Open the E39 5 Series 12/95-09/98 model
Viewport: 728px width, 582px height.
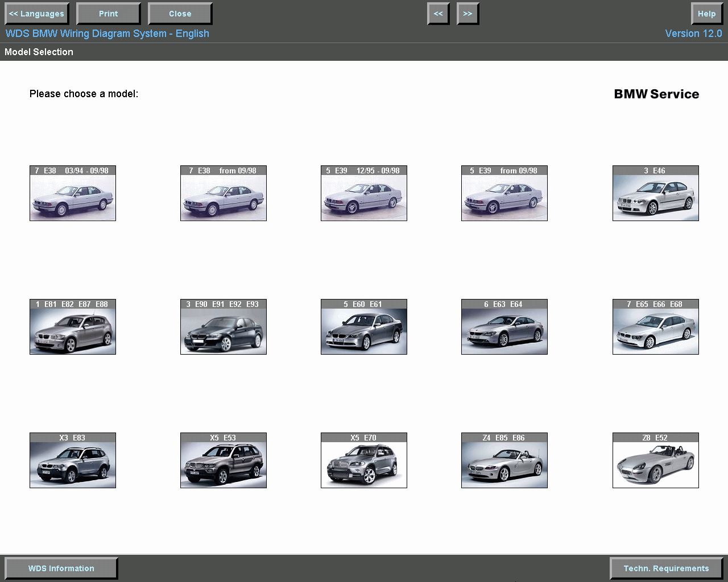click(363, 193)
